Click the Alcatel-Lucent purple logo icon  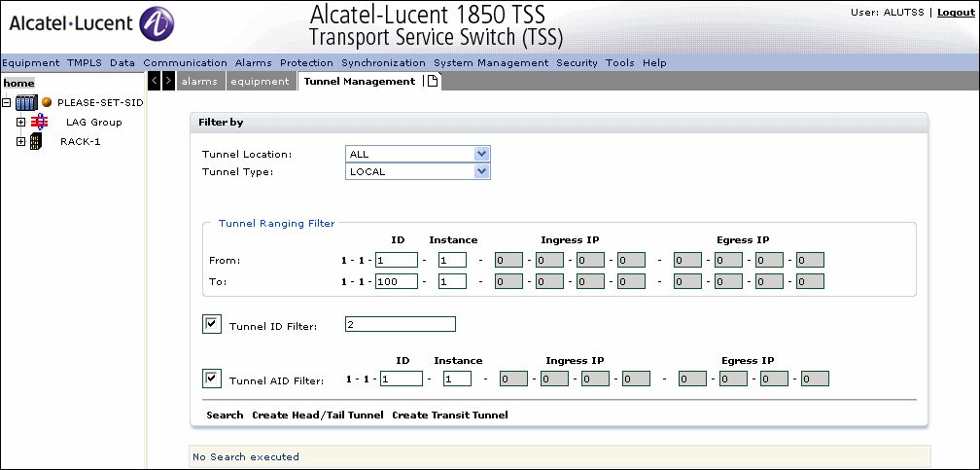point(157,24)
